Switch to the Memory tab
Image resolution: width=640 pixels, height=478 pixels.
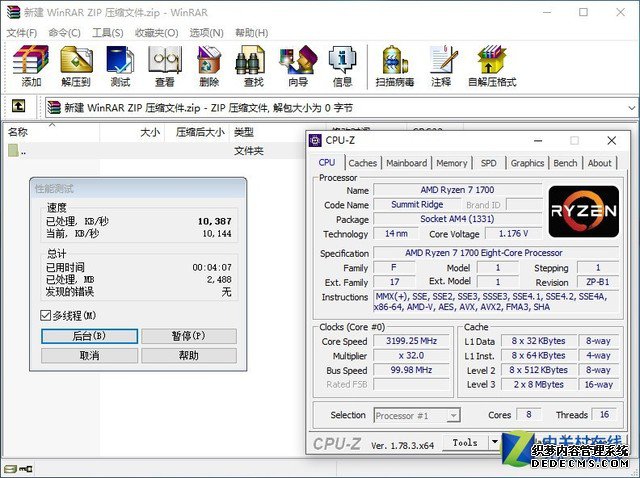point(451,163)
